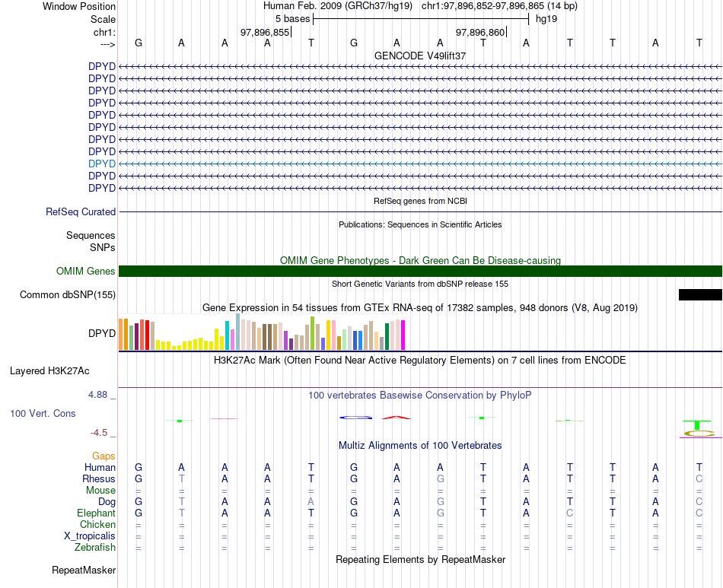Click the Sequences label of Publications track
Image resolution: width=723 pixels, height=588 pixels.
[x=91, y=236]
